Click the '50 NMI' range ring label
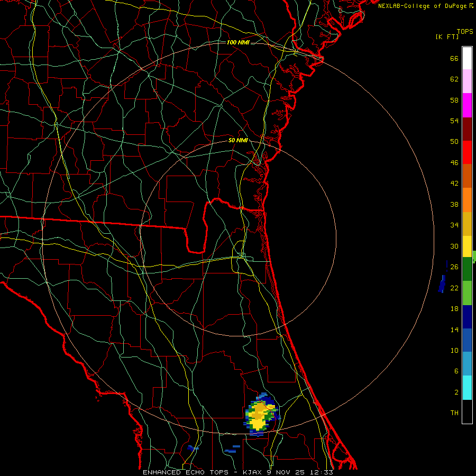The width and height of the screenshot is (476, 476). click(x=239, y=140)
